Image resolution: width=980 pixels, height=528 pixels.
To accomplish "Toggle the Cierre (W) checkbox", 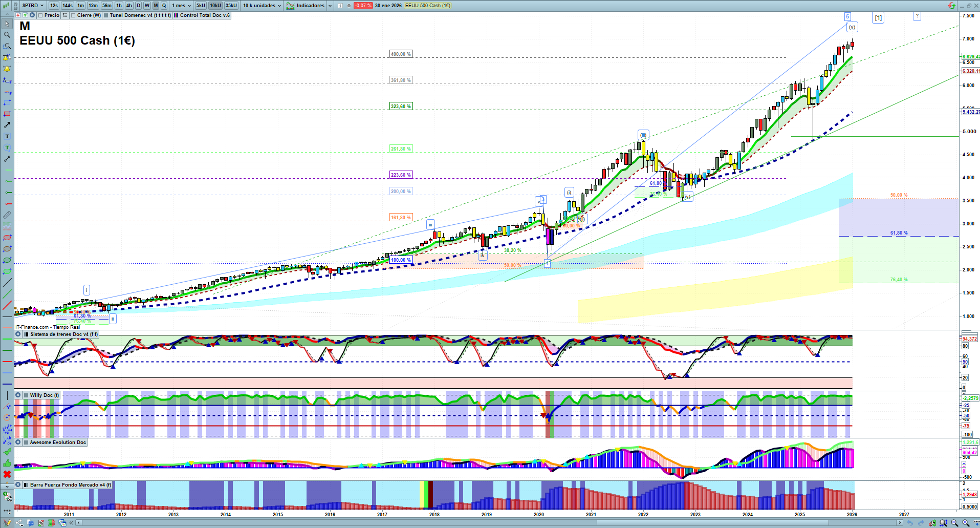I will (x=73, y=15).
